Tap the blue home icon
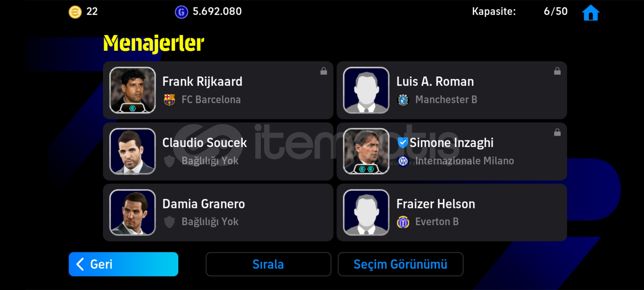The image size is (644, 290). [590, 12]
